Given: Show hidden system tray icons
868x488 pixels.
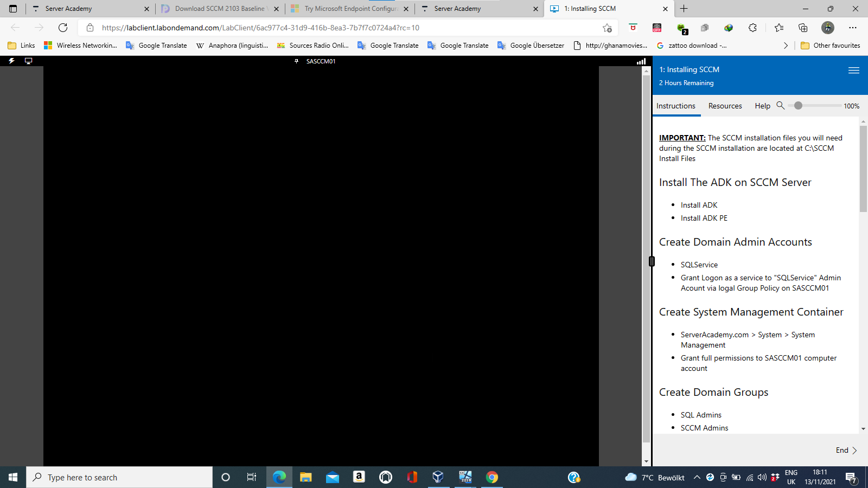Looking at the screenshot, I should [697, 478].
